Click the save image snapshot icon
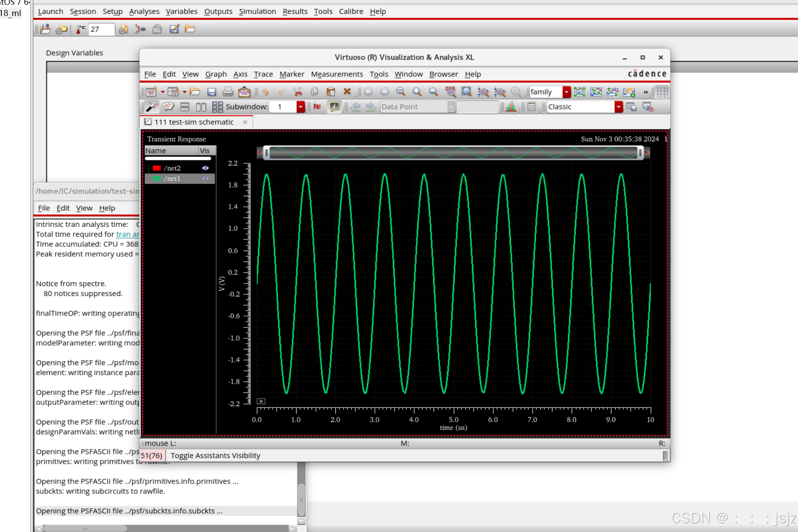 [x=244, y=92]
